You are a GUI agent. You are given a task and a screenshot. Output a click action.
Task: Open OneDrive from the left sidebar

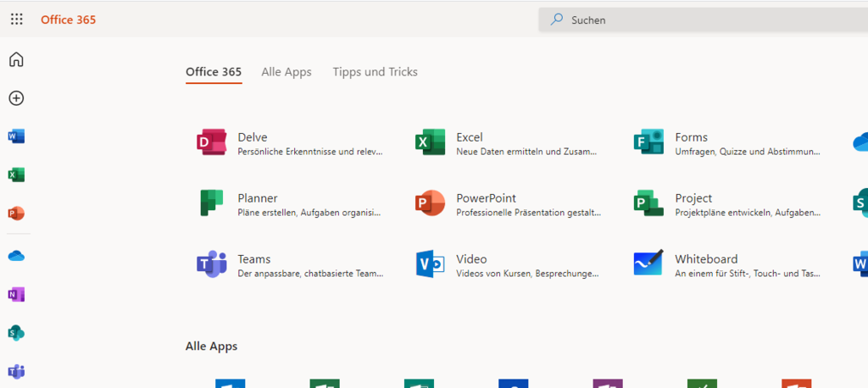[17, 257]
